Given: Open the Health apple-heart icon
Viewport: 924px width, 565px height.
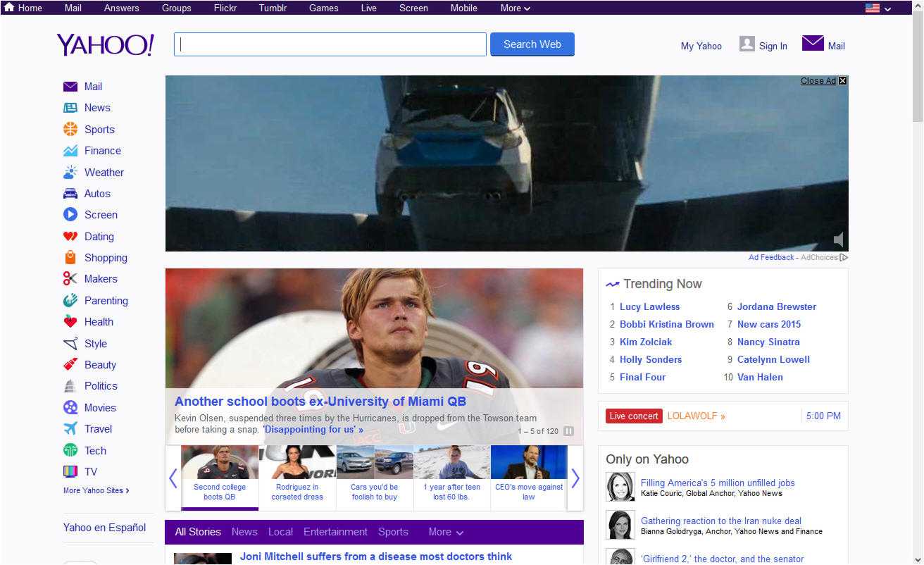Looking at the screenshot, I should click(x=70, y=322).
